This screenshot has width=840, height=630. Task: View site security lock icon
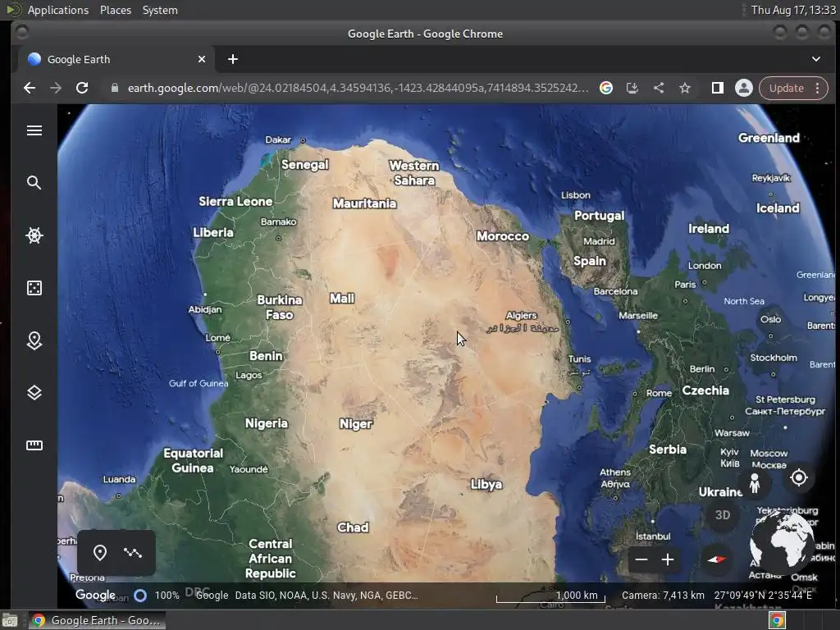point(114,88)
